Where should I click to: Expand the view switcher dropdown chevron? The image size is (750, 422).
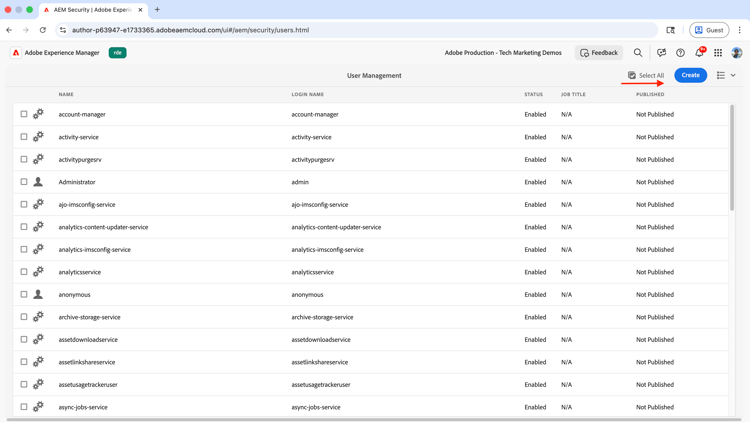pos(733,75)
